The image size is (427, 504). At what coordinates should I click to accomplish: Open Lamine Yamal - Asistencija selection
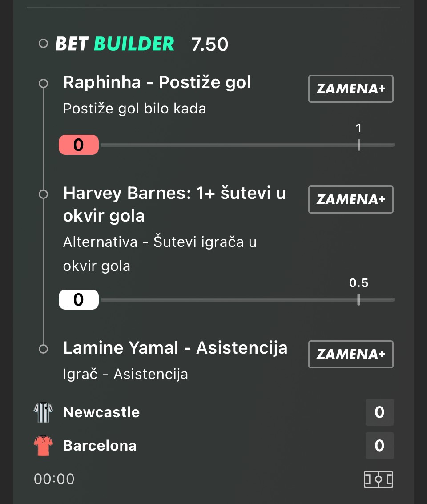175,348
